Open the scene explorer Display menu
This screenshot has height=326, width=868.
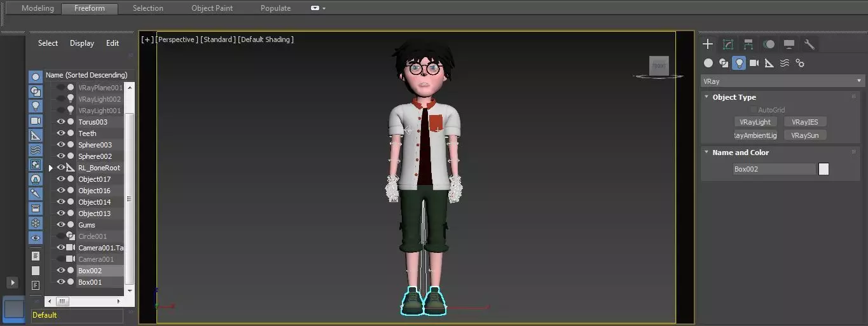click(x=82, y=43)
